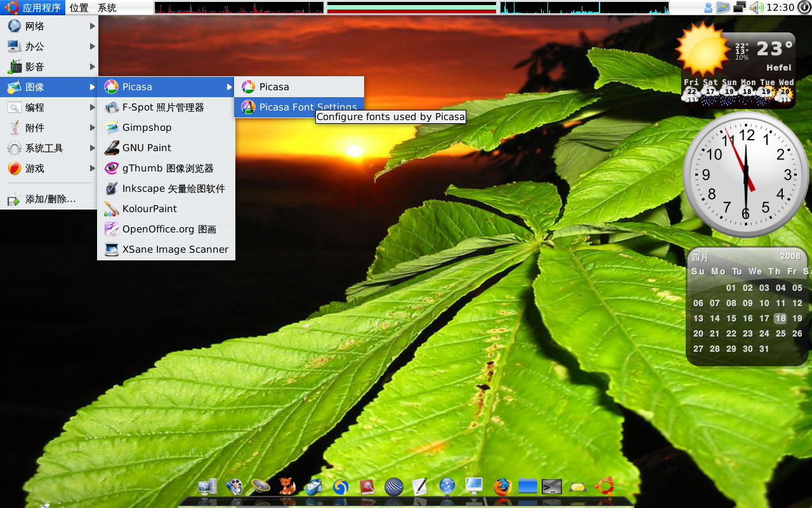Open F-Spot 照片管理器 photo manager
Screen dimensions: 812x508
point(166,107)
